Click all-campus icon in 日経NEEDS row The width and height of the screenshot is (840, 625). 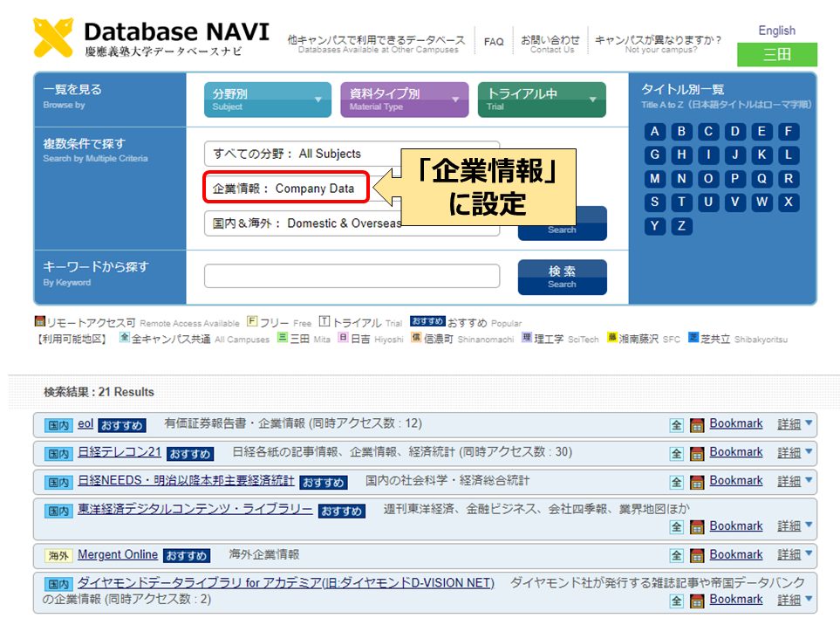coord(677,483)
